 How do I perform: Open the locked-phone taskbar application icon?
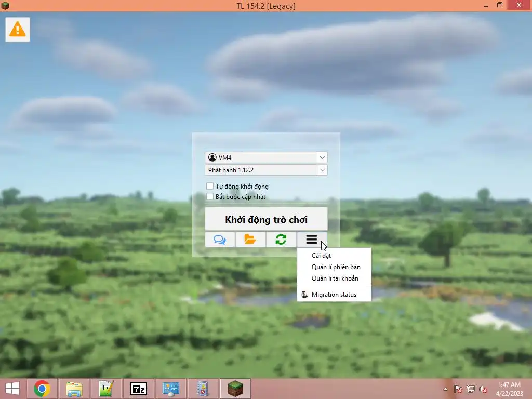pyautogui.click(x=203, y=389)
